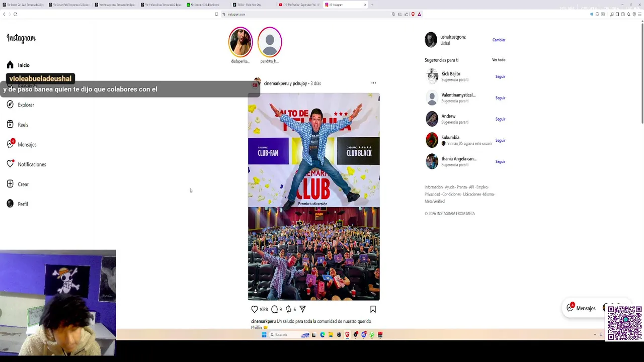The image size is (644, 362).
Task: Open the pand0ra story with gray avatar
Action: point(270,42)
